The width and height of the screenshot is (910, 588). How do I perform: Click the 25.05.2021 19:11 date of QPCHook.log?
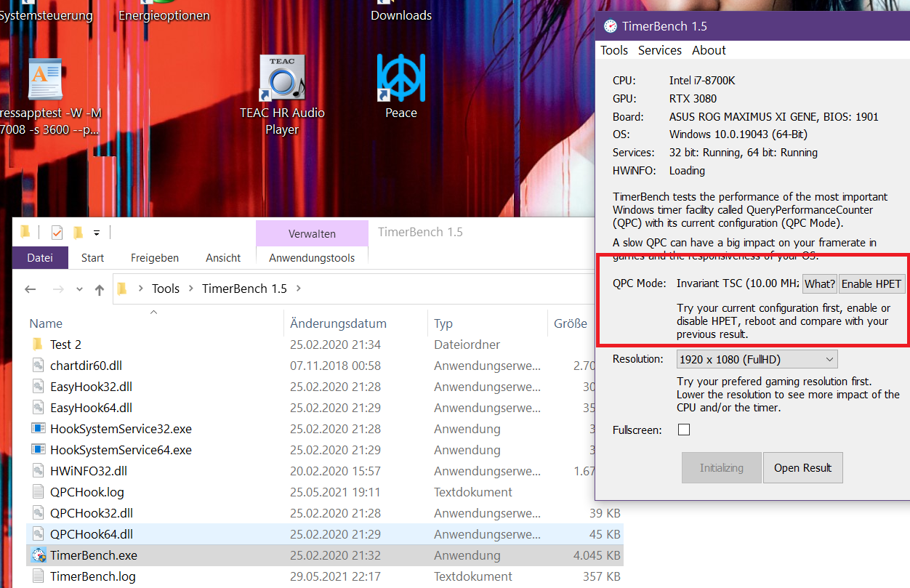[x=334, y=492]
